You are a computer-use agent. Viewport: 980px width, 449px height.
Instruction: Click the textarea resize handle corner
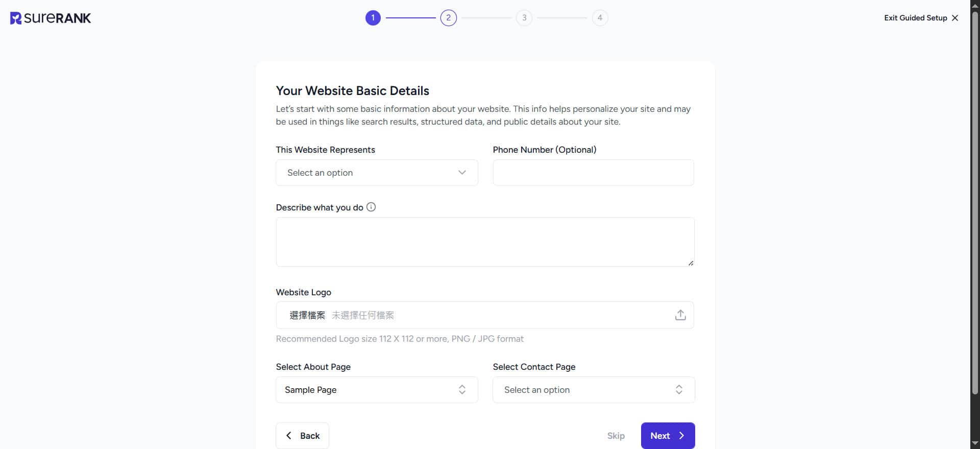691,263
